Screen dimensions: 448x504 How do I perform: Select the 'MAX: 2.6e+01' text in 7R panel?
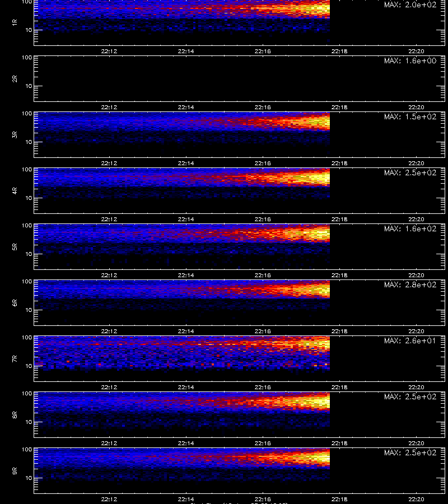pos(410,340)
